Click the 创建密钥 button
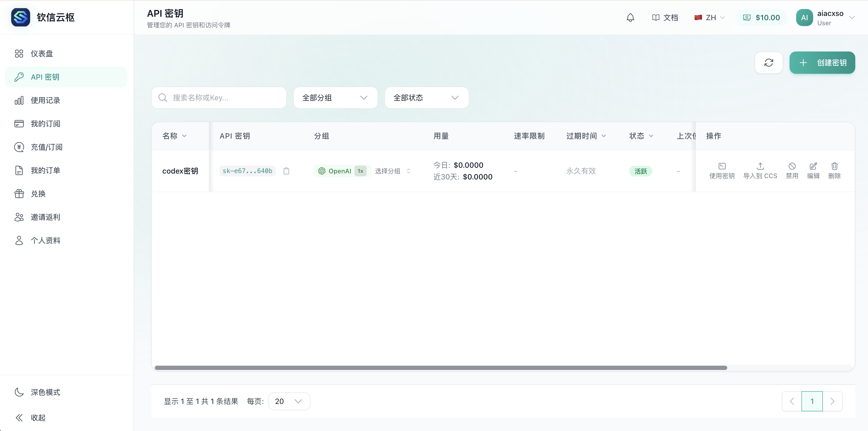The image size is (868, 431). point(822,63)
